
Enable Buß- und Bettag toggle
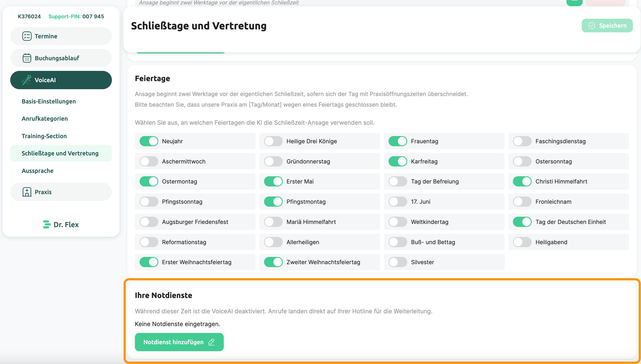[x=398, y=242]
